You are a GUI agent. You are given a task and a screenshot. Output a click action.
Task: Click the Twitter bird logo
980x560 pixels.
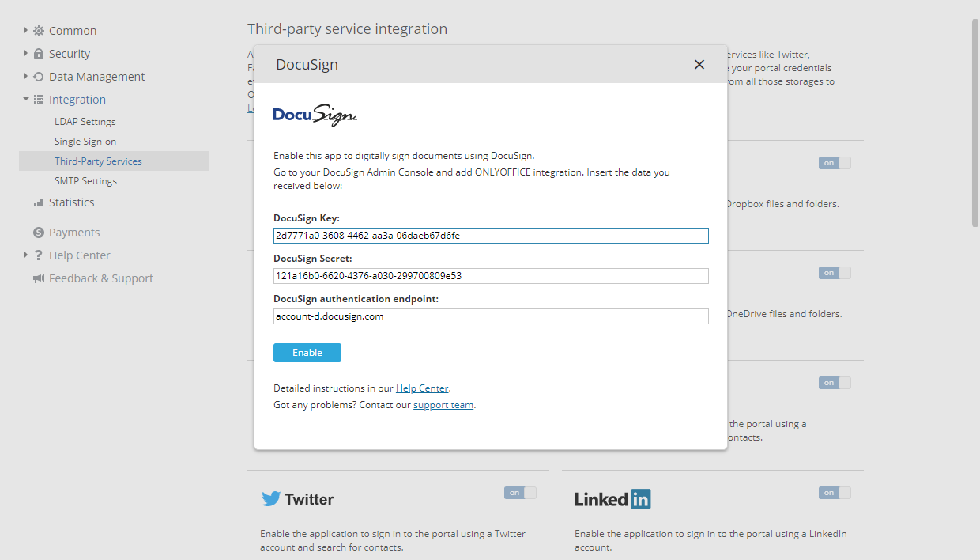pos(271,499)
